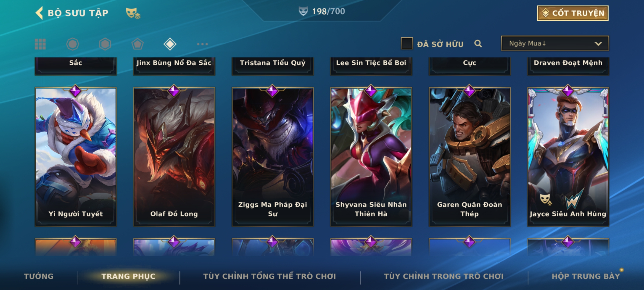Screen dimensions: 644x290
Task: Select the Olaf Đồ Long skin card
Action: click(x=174, y=157)
